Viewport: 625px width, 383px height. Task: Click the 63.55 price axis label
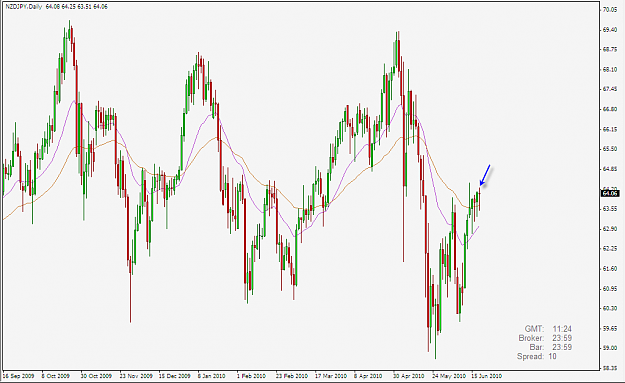point(610,209)
